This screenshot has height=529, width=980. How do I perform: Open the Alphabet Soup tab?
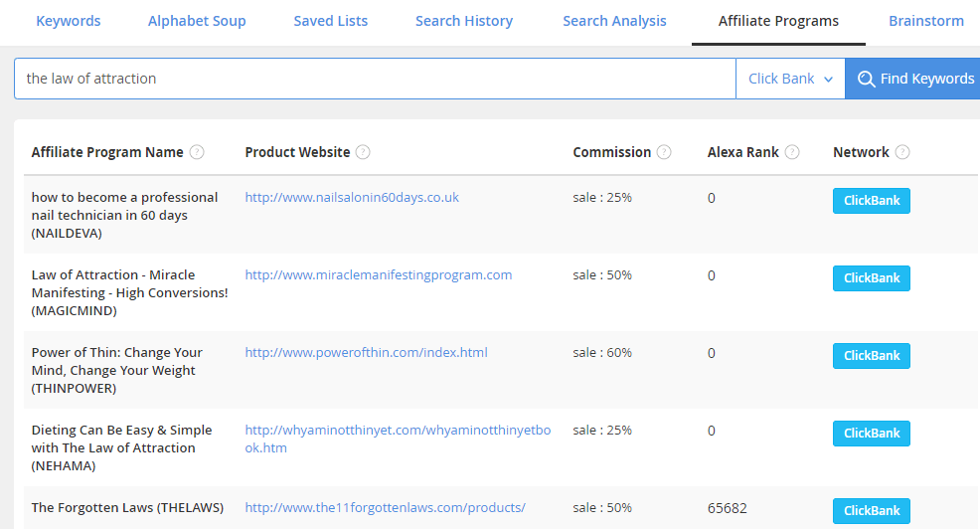197,21
